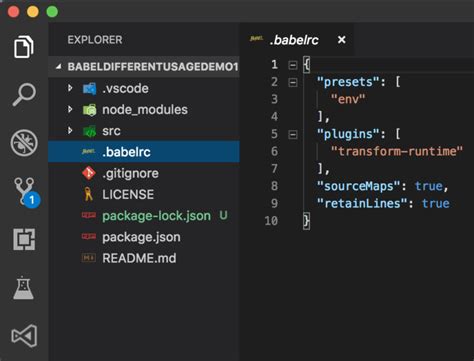474x361 pixels.
Task: Click the true value after retainLines
Action: point(436,203)
